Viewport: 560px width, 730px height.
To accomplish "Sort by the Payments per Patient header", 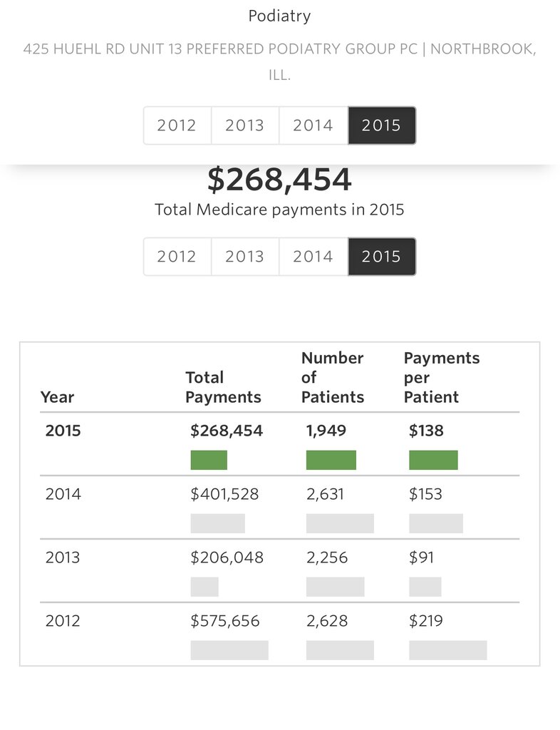I will coord(442,378).
